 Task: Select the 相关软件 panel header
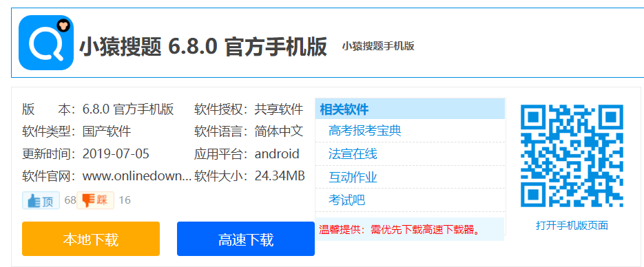[410, 109]
